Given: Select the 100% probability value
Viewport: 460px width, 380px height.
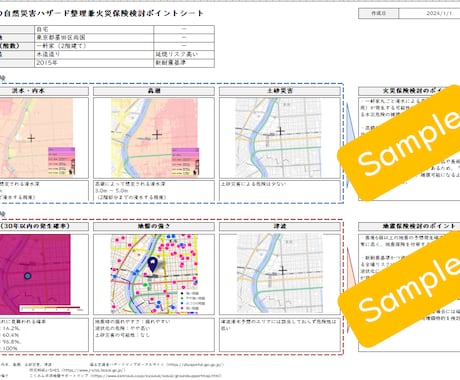Looking at the screenshot, I should coord(10,348).
